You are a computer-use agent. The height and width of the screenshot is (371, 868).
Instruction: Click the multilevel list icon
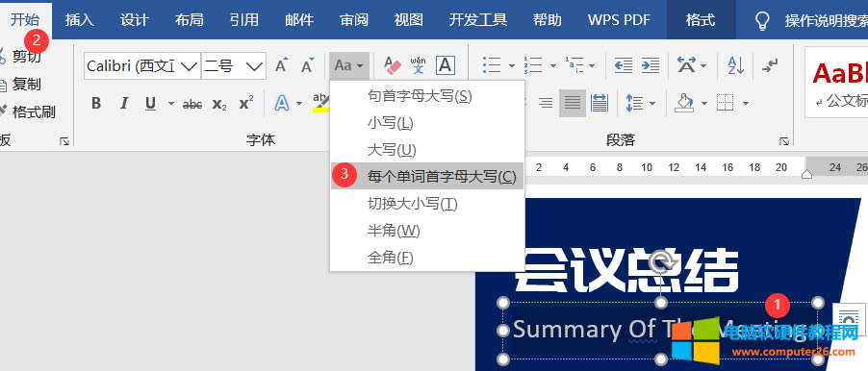pyautogui.click(x=574, y=65)
